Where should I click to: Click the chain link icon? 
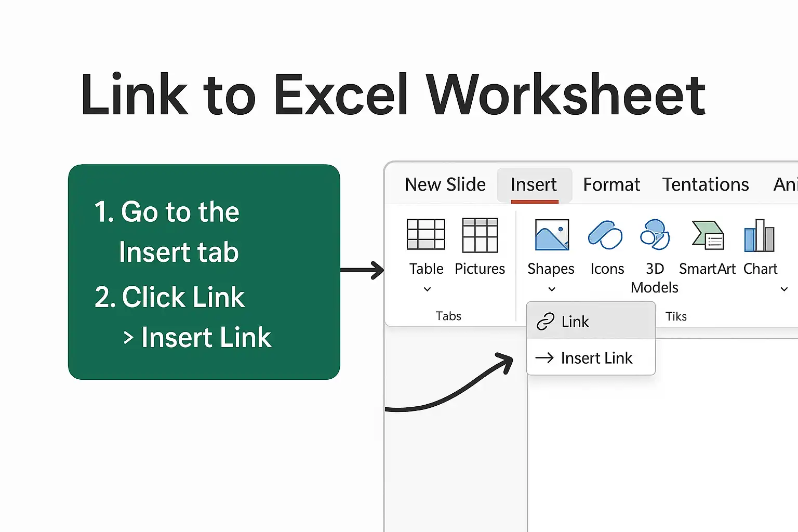(546, 322)
